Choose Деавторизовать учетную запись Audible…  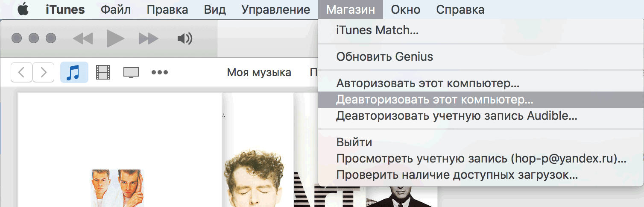481,115
